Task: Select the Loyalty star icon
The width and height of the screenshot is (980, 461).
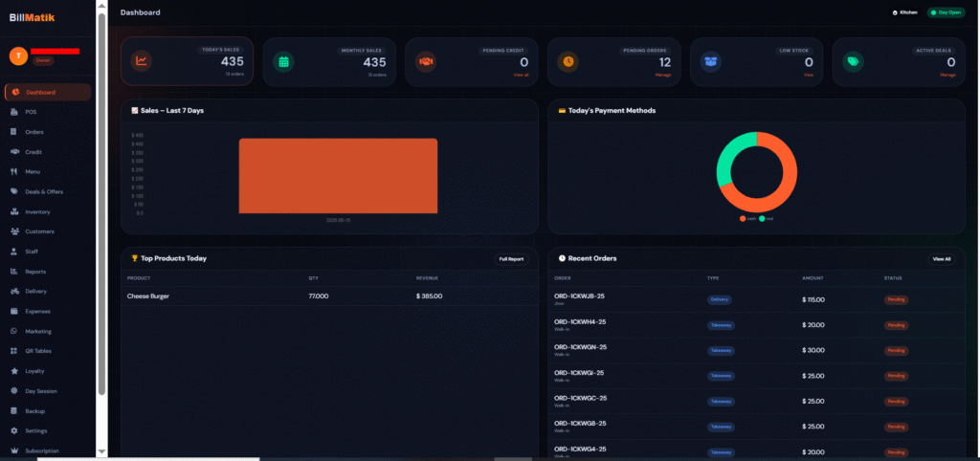Action: 14,371
